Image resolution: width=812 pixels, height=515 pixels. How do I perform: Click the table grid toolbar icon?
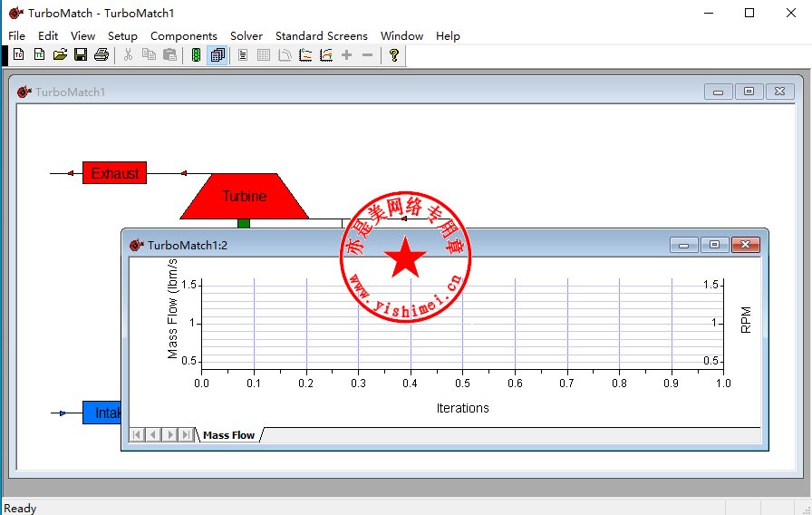pos(264,55)
